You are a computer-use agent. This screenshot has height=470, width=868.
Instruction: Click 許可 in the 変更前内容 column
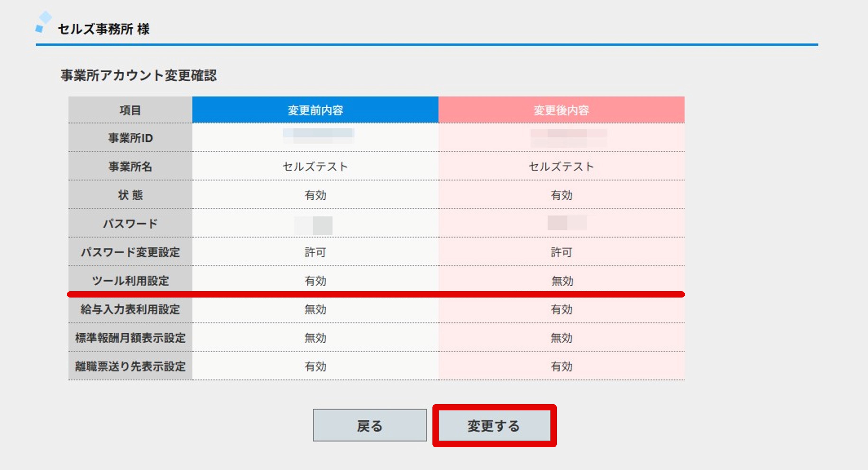tap(315, 252)
